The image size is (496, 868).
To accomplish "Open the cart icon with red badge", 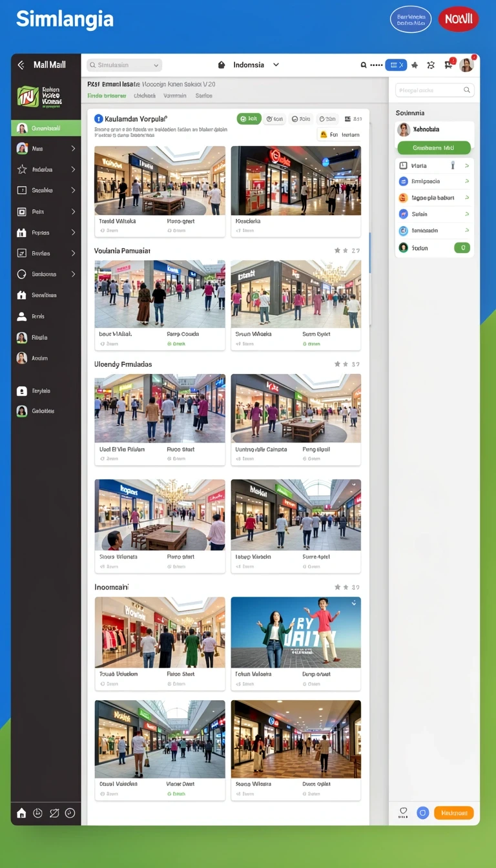I will coord(449,64).
